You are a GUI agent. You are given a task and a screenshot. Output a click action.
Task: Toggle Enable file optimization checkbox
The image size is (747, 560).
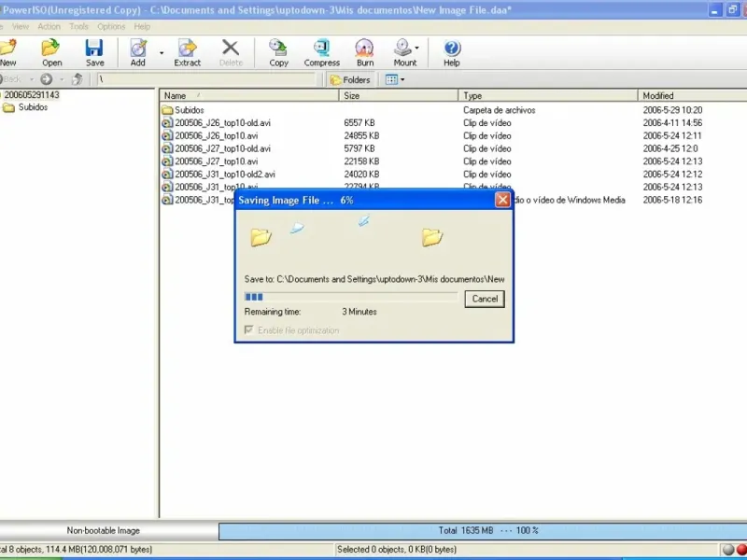coord(248,330)
